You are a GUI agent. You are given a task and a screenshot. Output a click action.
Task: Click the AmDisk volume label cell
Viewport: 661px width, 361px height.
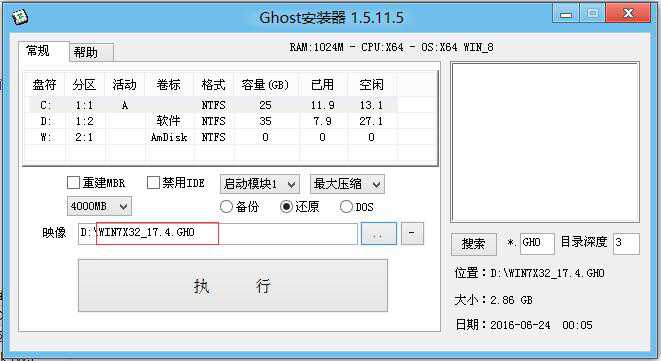tap(169, 137)
